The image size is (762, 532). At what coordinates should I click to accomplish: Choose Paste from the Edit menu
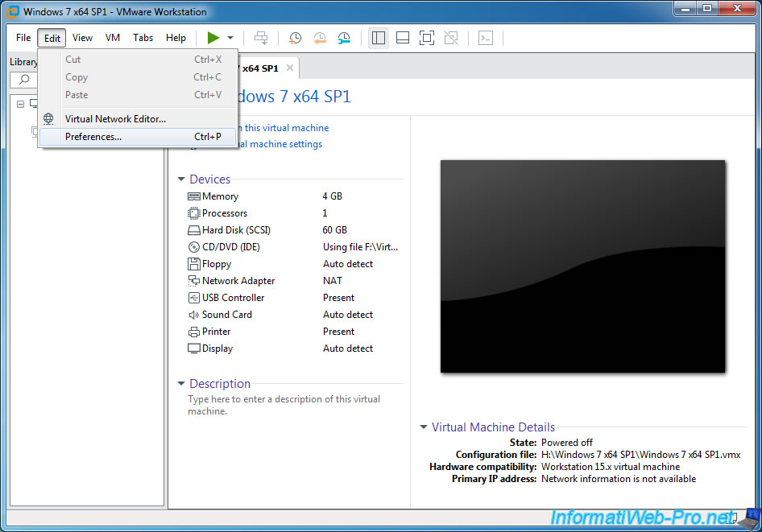[138, 95]
